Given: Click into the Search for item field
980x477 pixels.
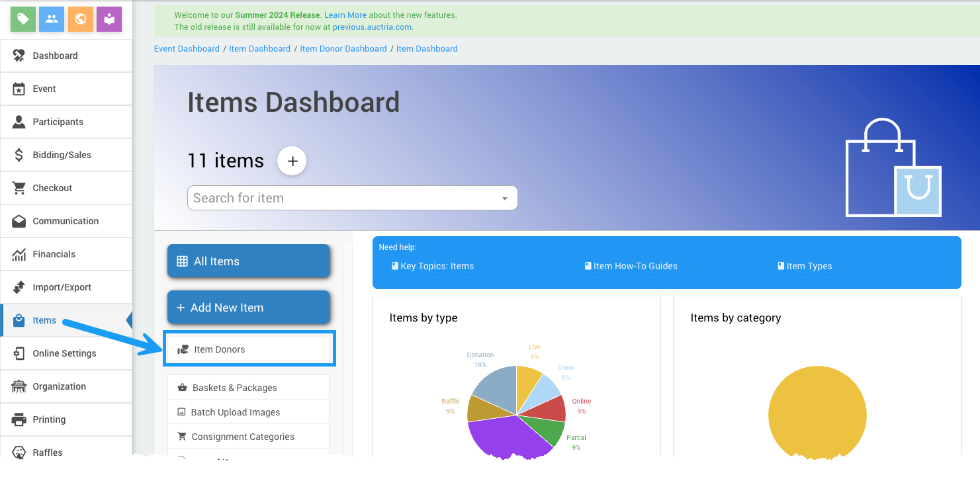Looking at the screenshot, I should 337,198.
